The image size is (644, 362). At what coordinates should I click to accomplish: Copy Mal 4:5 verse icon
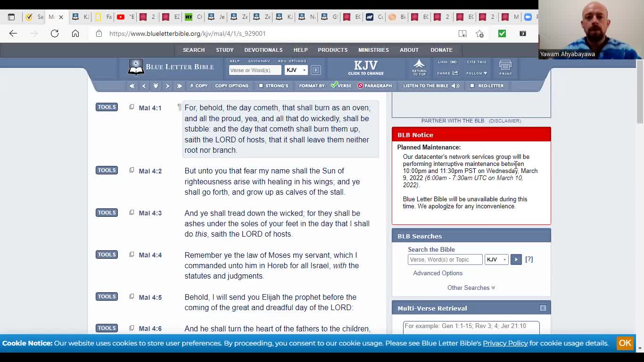tap(132, 296)
